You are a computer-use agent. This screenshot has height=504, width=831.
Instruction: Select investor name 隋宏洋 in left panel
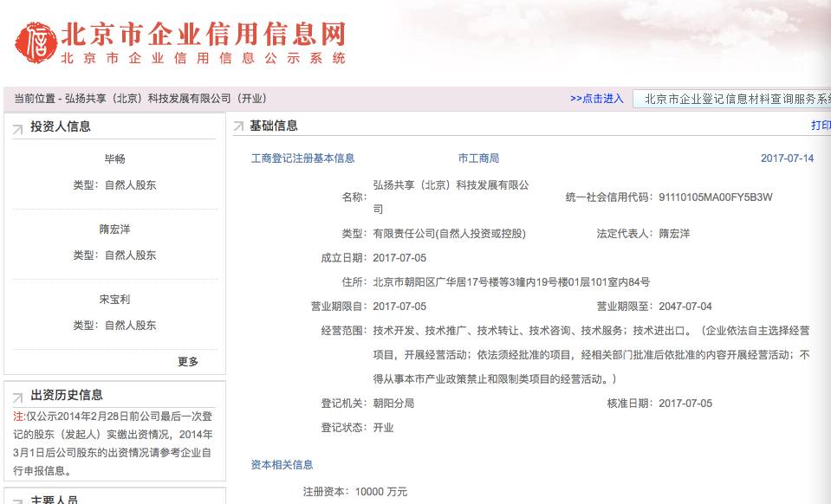point(114,229)
